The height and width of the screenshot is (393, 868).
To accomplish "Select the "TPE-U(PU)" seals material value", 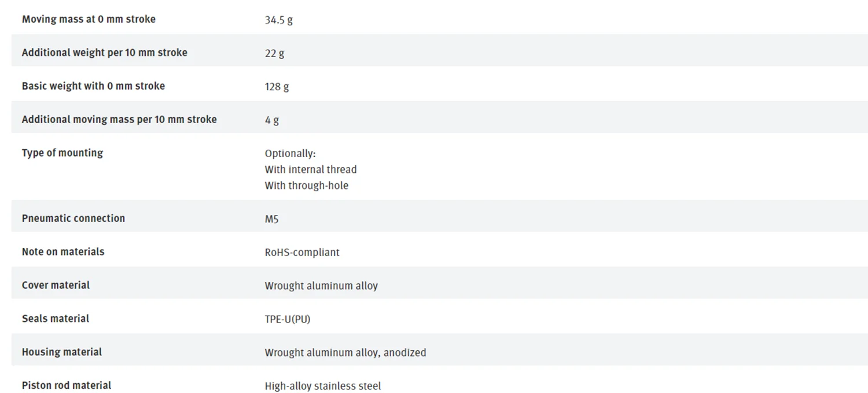I will 288,319.
